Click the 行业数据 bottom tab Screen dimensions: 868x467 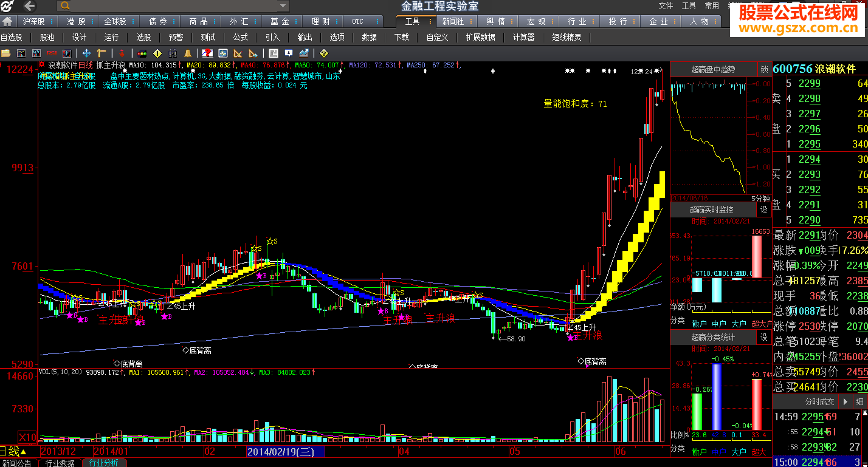[x=60, y=463]
